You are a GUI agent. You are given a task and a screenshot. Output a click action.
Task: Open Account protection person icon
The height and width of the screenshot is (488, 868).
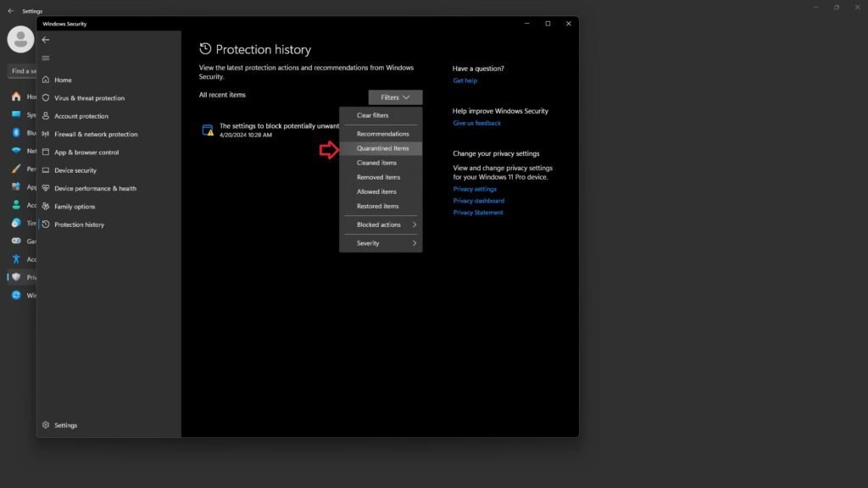46,116
